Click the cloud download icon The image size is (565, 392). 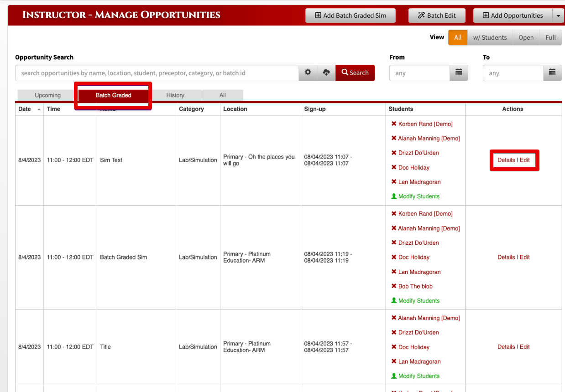(326, 73)
